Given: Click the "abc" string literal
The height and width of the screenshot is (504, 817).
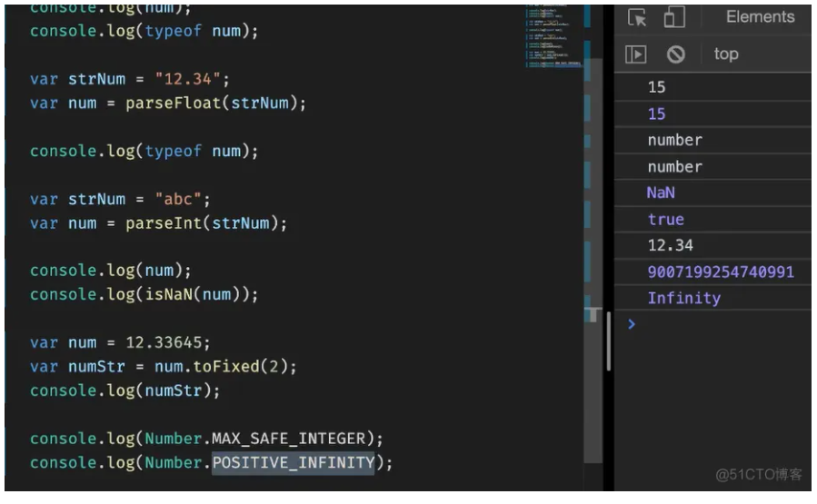Looking at the screenshot, I should 177,200.
